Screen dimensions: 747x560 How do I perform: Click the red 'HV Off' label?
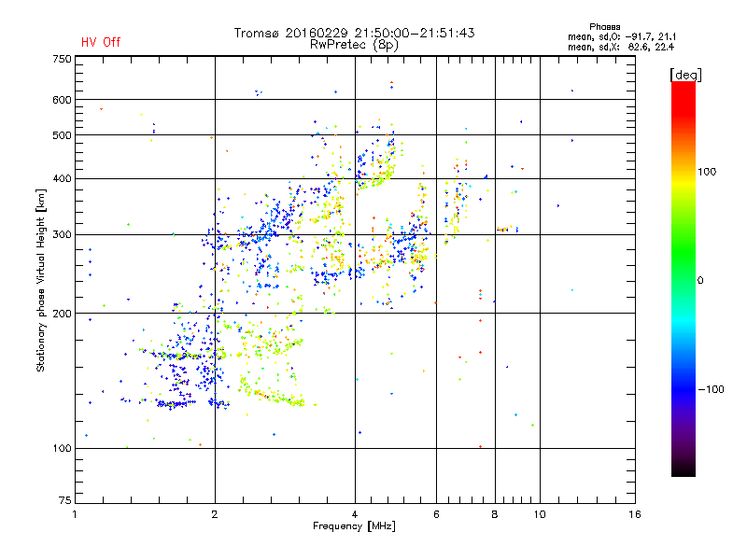click(x=101, y=42)
